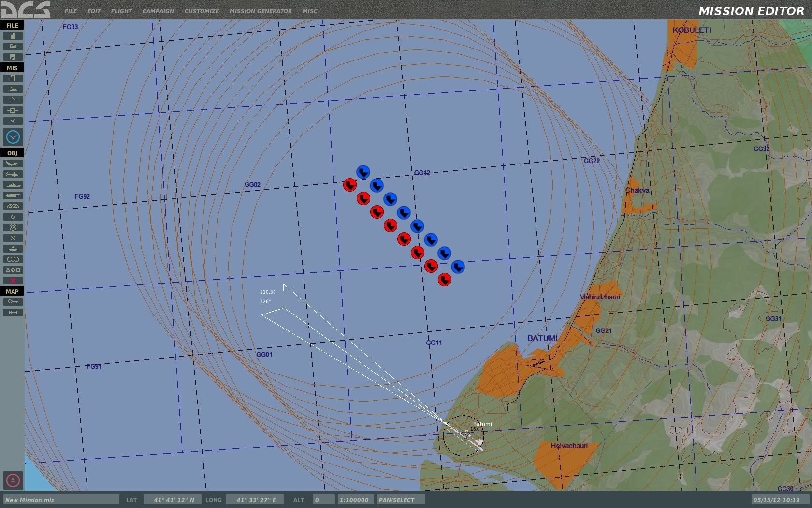Click the New Mission.miz filename field
Screen dimensions: 812x508
click(61, 500)
